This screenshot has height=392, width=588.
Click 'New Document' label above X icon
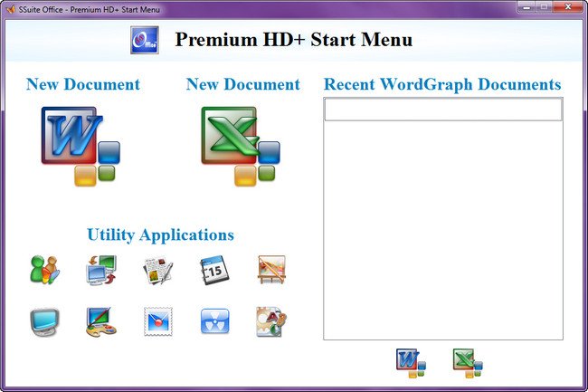click(x=243, y=84)
